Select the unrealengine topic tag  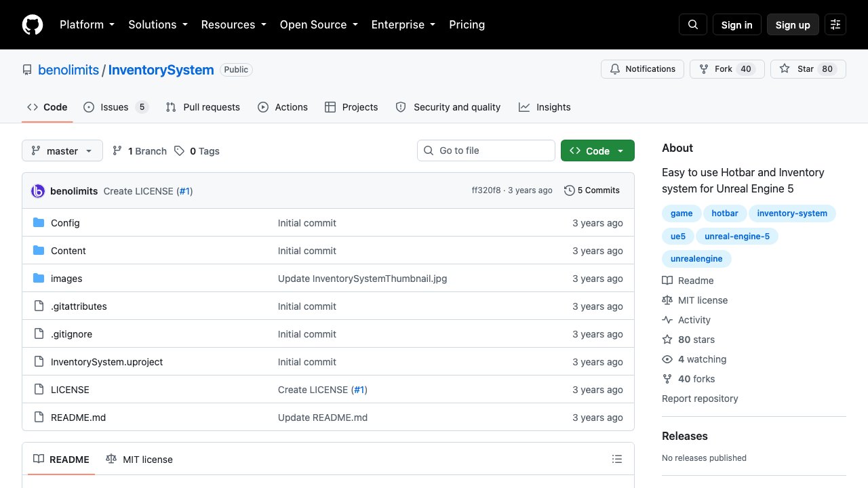tap(696, 259)
